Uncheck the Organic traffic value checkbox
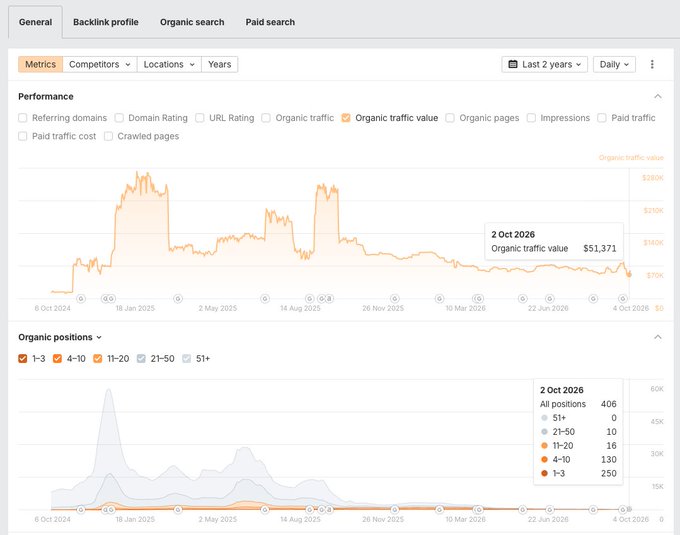 coord(346,118)
